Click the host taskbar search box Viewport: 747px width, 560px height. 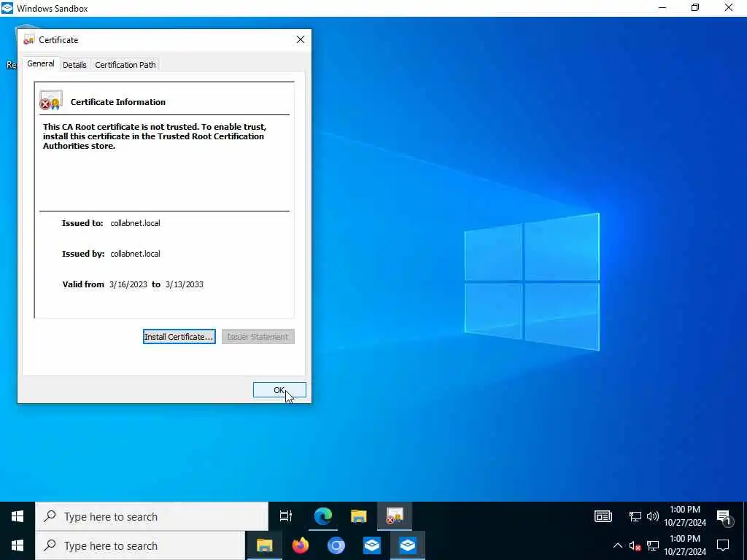click(x=140, y=545)
